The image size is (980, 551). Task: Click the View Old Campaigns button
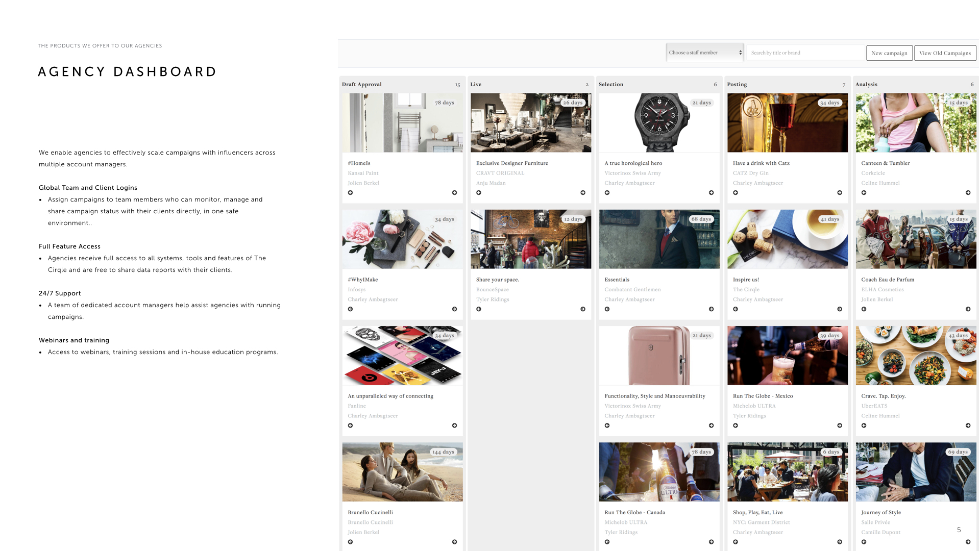945,53
